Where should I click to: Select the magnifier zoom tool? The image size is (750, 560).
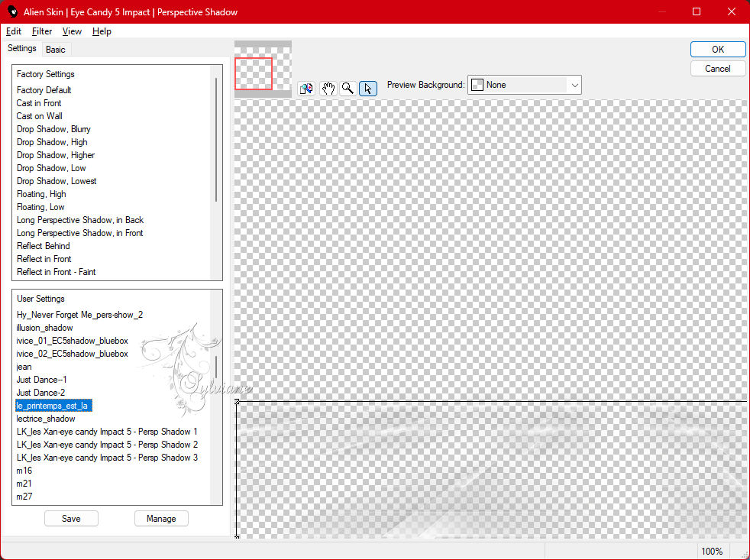pos(348,89)
